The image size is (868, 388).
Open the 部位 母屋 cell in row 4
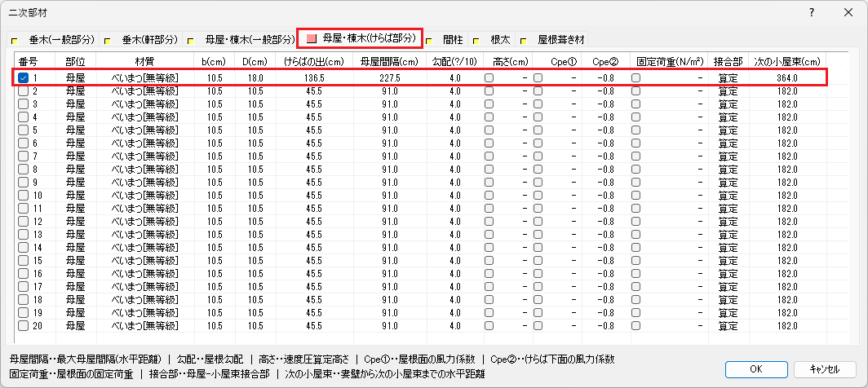pyautogui.click(x=75, y=117)
